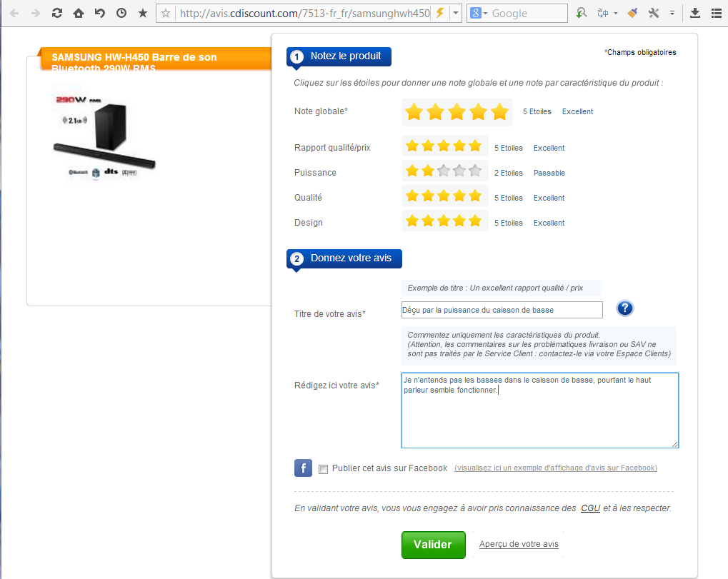
Task: Rate Design two stars
Action: click(428, 221)
